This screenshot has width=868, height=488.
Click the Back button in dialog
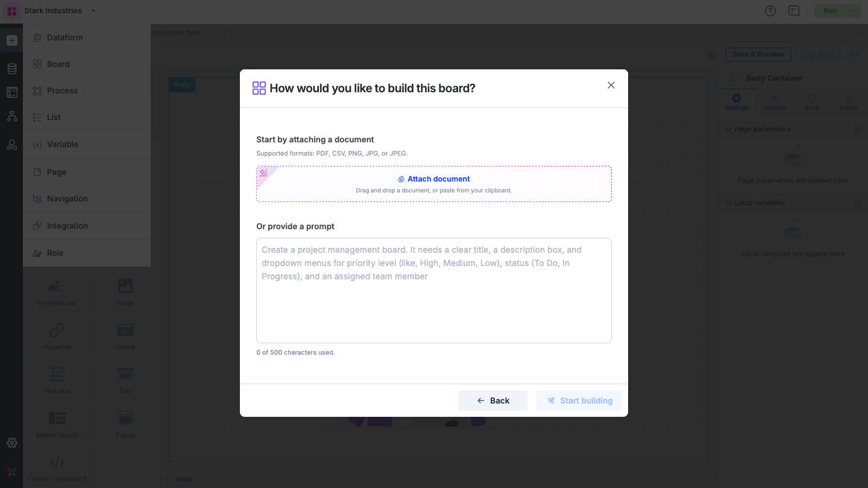click(x=492, y=401)
